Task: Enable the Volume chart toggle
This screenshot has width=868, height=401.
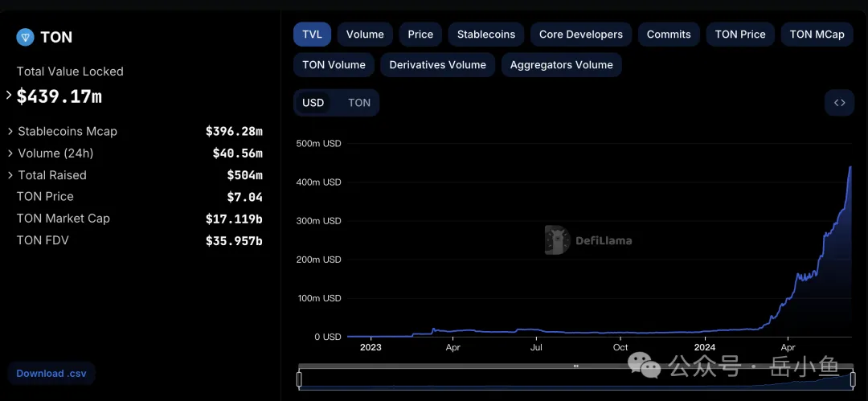Action: coord(365,35)
